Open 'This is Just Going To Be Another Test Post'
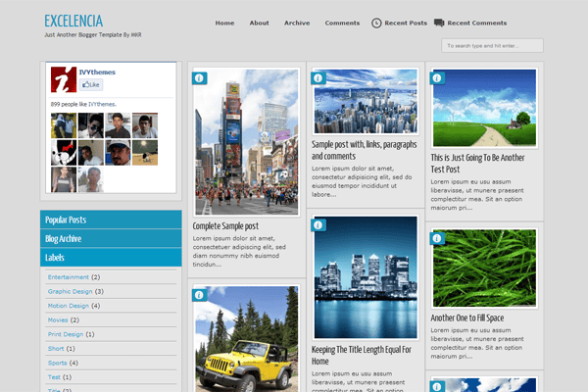This screenshot has width=588, height=392. (477, 164)
